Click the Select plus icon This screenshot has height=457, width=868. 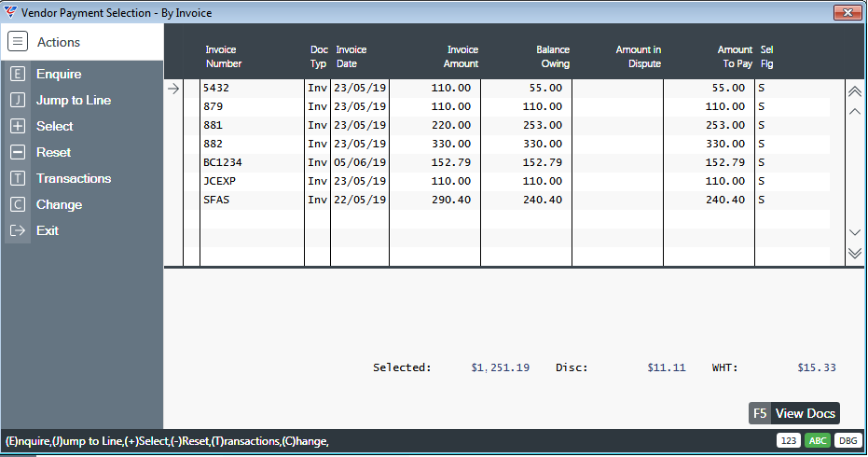point(18,126)
